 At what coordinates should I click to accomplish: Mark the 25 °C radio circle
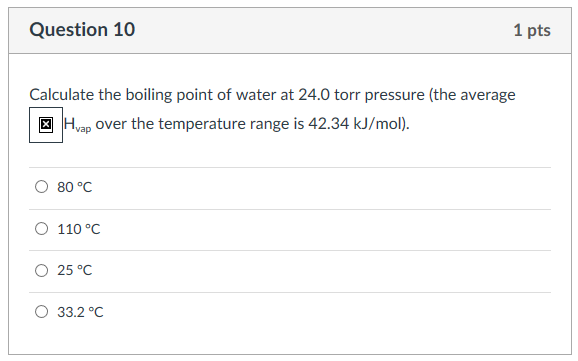pos(41,270)
